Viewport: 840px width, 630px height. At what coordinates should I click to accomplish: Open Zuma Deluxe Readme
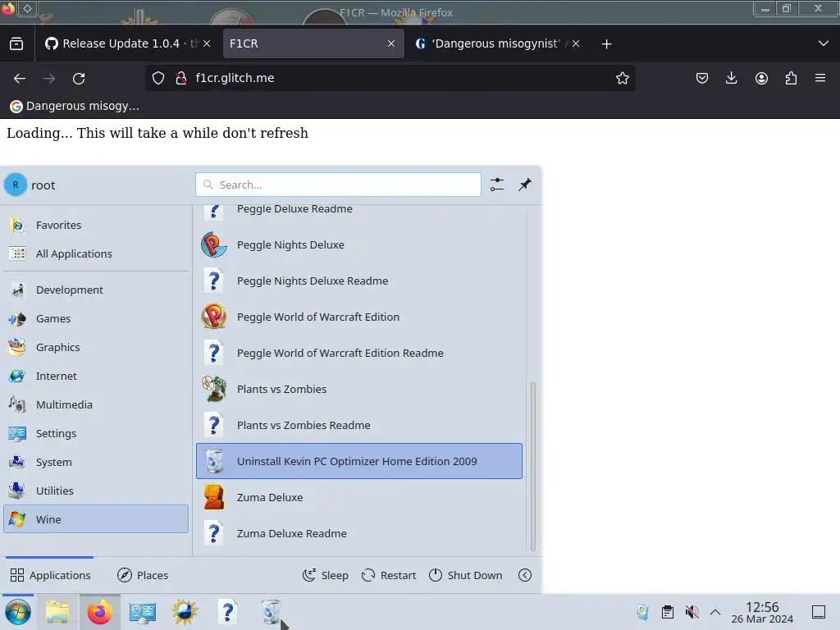pos(359,533)
